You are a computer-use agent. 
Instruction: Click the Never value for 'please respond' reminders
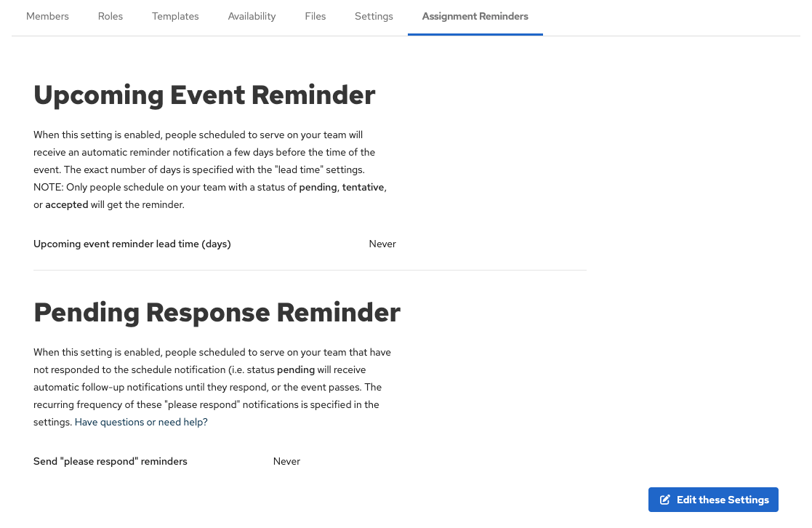286,461
